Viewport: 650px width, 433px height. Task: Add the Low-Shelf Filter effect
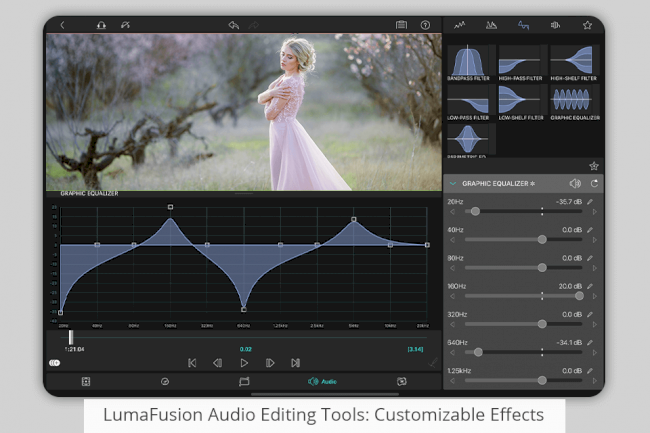[521, 102]
